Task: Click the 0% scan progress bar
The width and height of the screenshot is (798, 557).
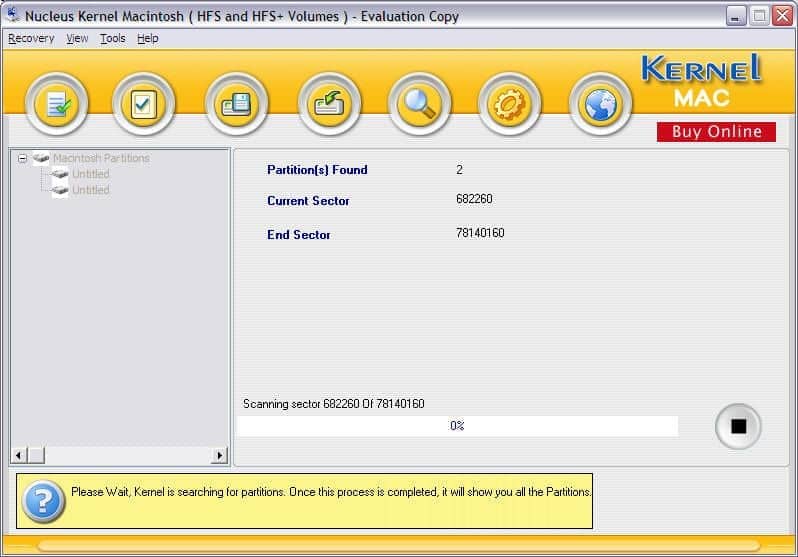Action: coord(457,426)
